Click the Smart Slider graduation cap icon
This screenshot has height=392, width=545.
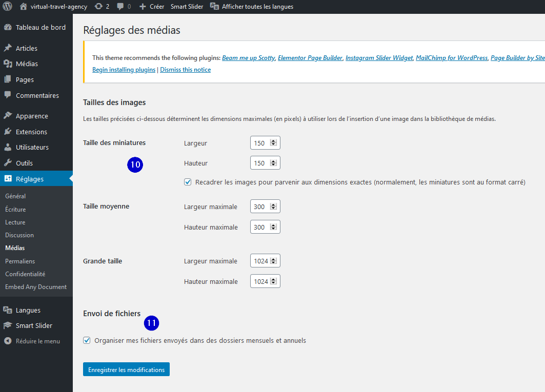coord(8,325)
